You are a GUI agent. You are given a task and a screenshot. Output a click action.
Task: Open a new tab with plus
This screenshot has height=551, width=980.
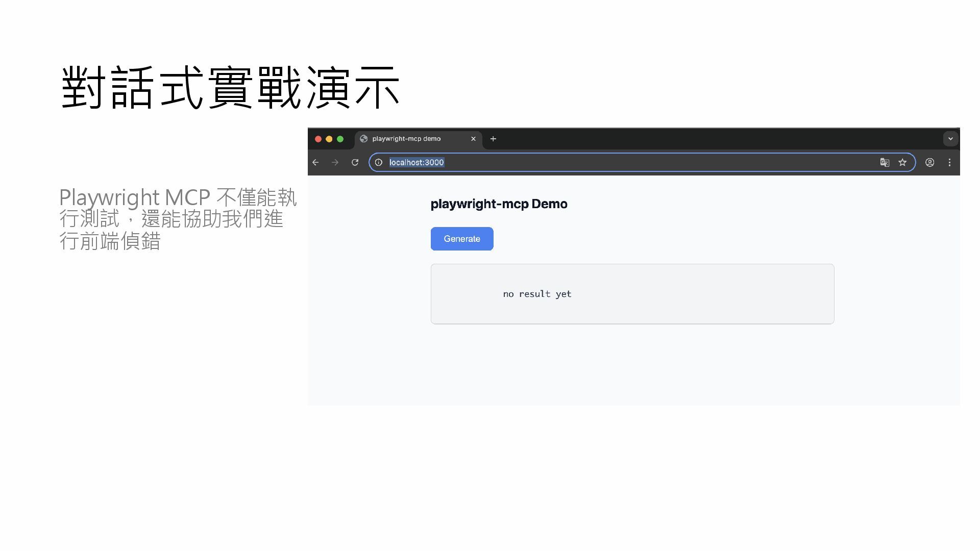click(x=493, y=139)
